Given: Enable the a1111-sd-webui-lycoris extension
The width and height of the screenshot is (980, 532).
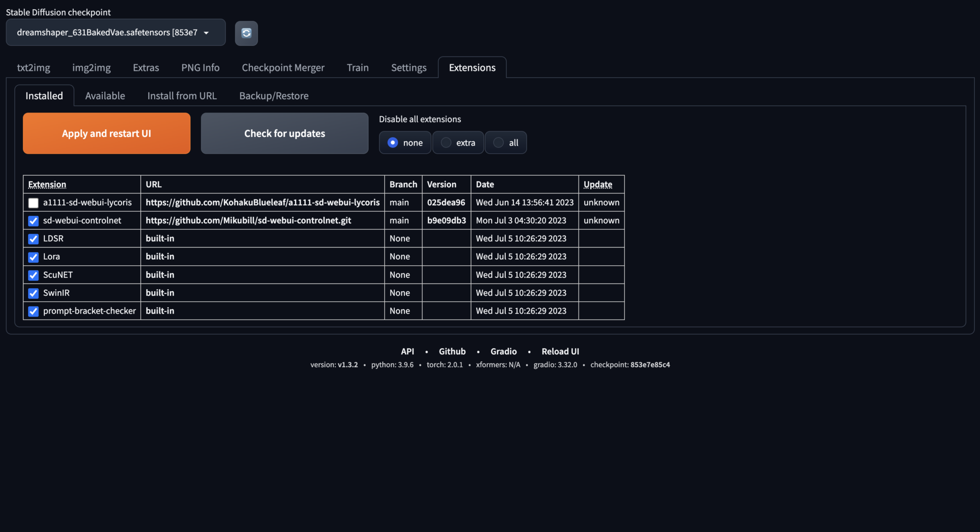Looking at the screenshot, I should 33,203.
